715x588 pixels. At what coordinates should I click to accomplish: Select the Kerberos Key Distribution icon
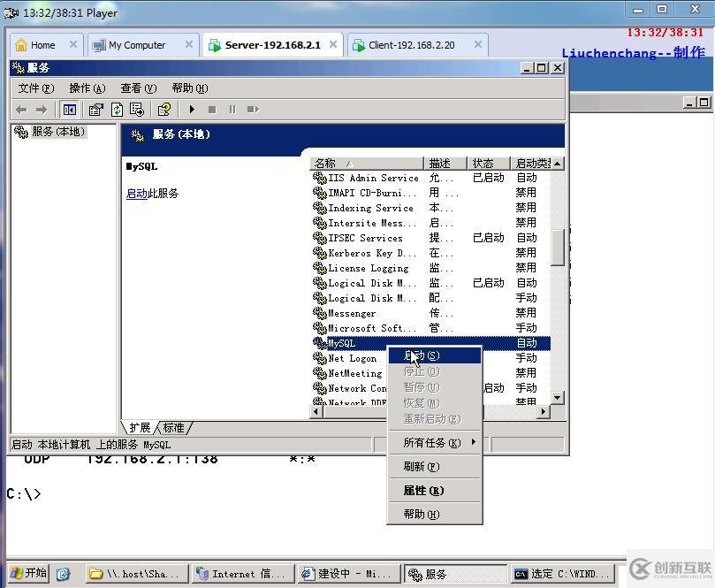pyautogui.click(x=320, y=253)
